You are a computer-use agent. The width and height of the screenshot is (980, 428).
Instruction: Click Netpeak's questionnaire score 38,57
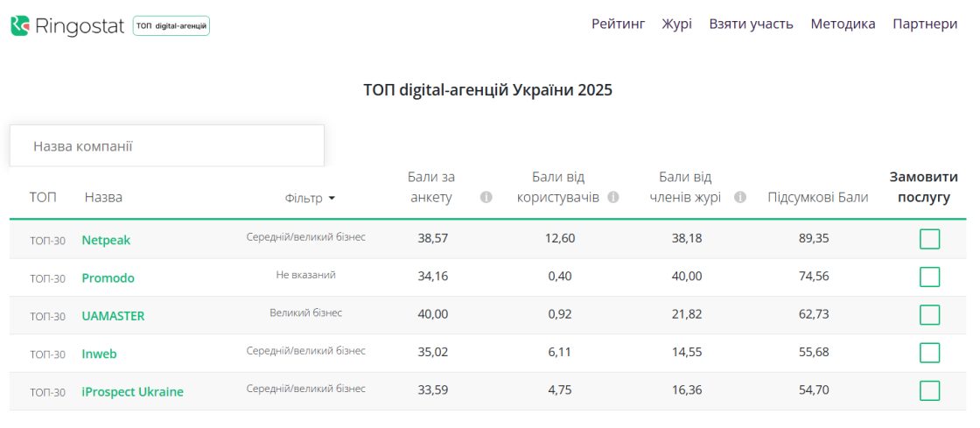(x=433, y=239)
